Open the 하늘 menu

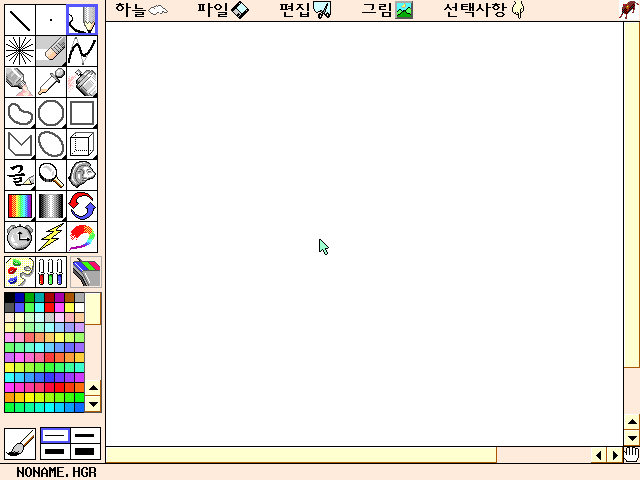[x=141, y=10]
